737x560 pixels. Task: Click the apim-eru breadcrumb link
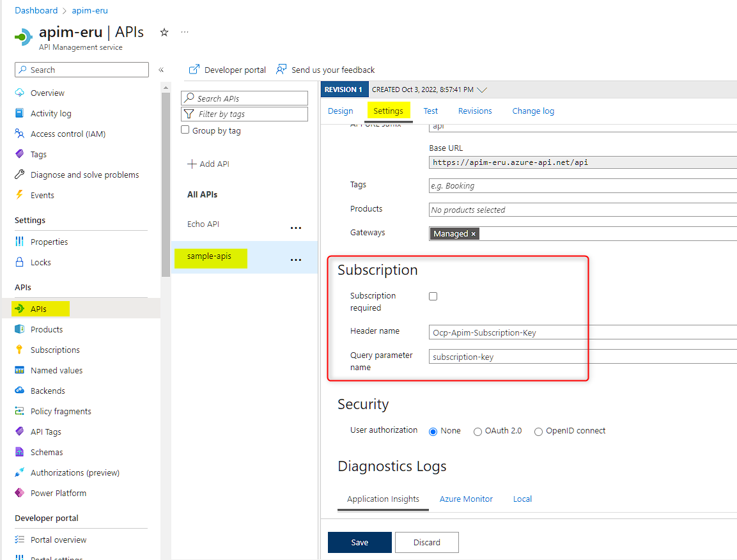(89, 10)
